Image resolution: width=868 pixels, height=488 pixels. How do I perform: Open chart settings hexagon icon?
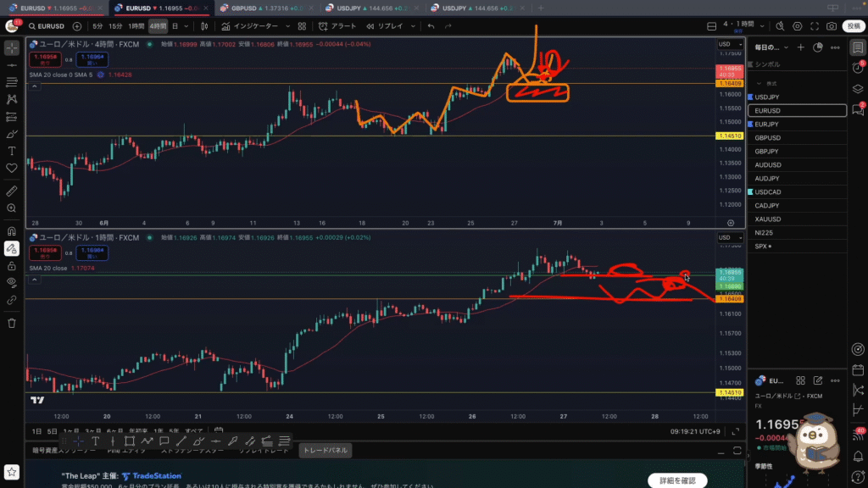pos(797,26)
